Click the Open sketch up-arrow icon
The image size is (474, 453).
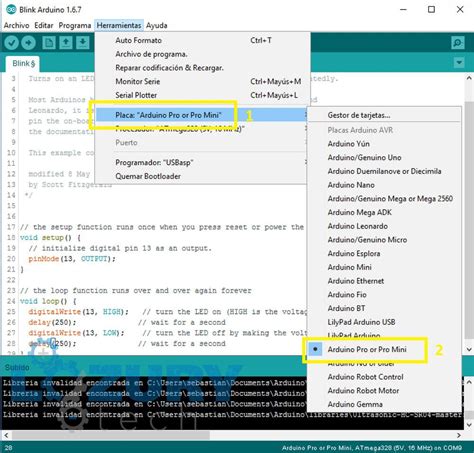pyautogui.click(x=66, y=43)
